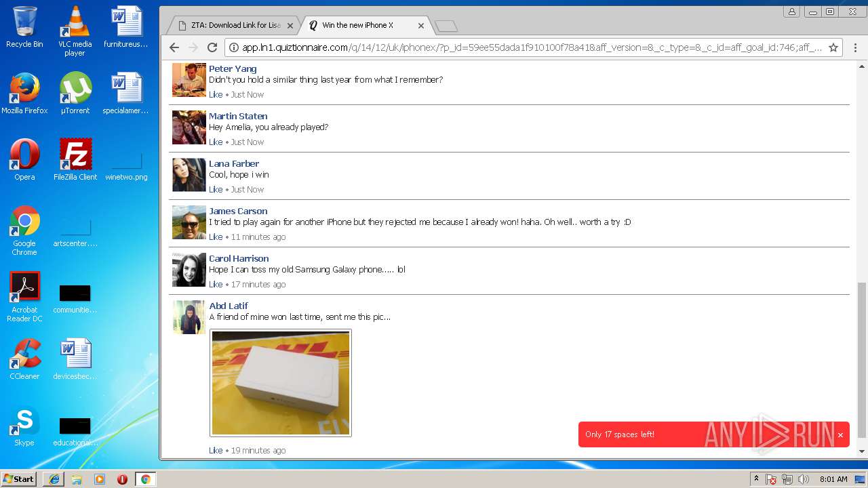868x488 pixels.
Task: Bookmark this page with the star
Action: point(833,47)
